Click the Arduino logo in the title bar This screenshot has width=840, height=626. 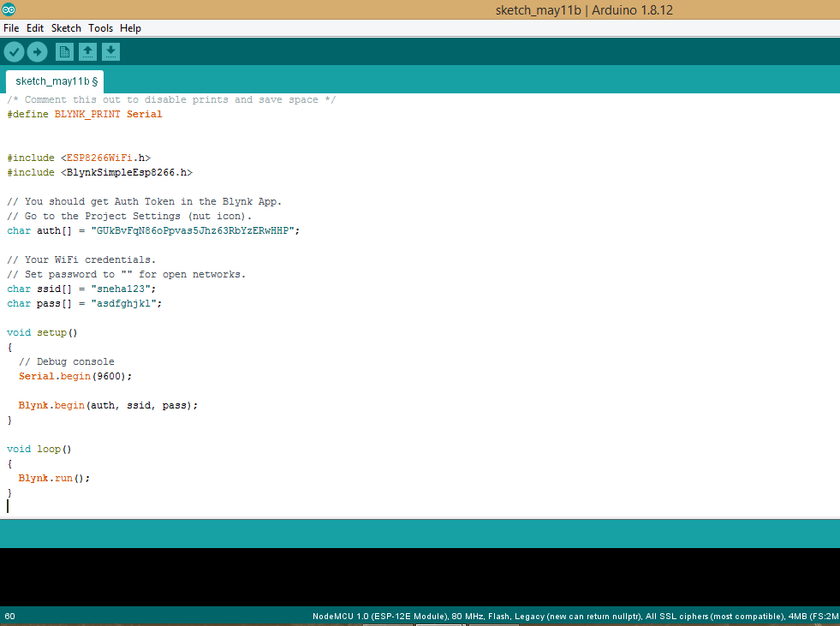[9, 9]
